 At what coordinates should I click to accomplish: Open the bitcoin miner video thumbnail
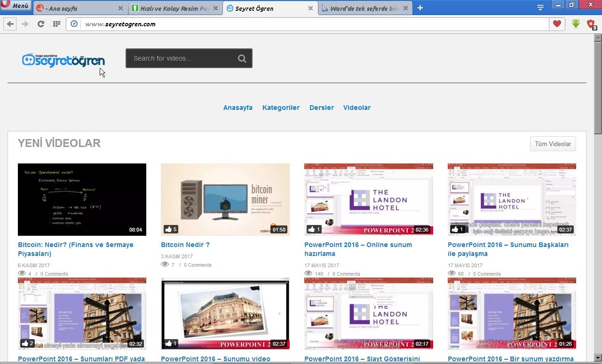coord(225,200)
